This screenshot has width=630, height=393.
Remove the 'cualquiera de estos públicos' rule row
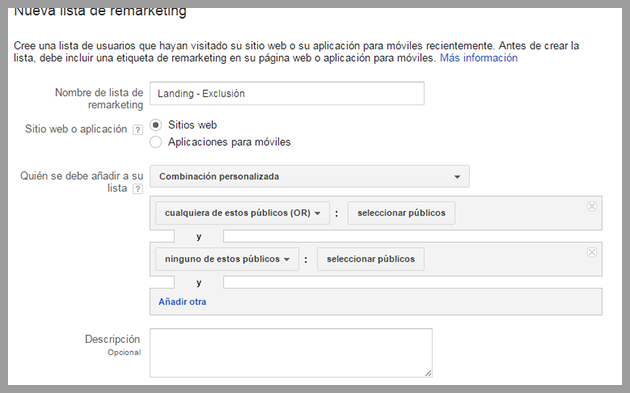pyautogui.click(x=591, y=206)
